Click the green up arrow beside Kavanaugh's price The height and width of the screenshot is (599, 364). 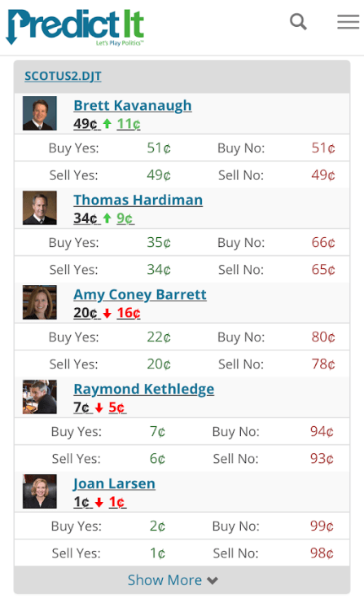[107, 123]
